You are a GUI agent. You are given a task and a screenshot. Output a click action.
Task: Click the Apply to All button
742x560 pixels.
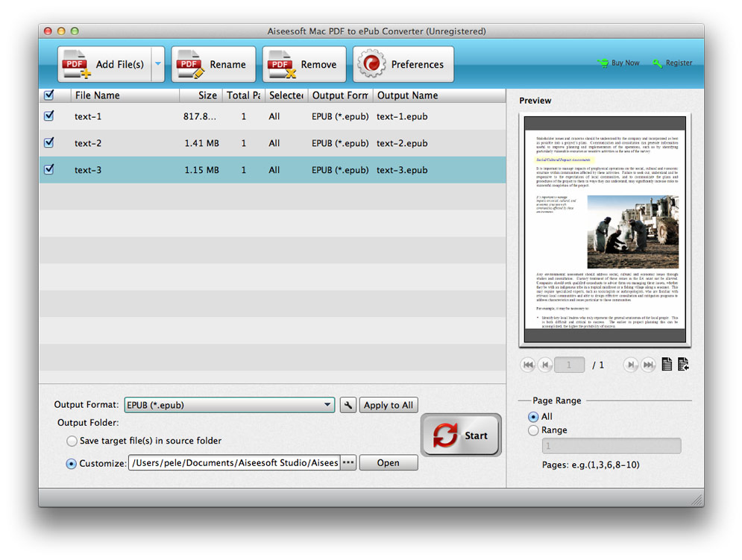pyautogui.click(x=389, y=405)
